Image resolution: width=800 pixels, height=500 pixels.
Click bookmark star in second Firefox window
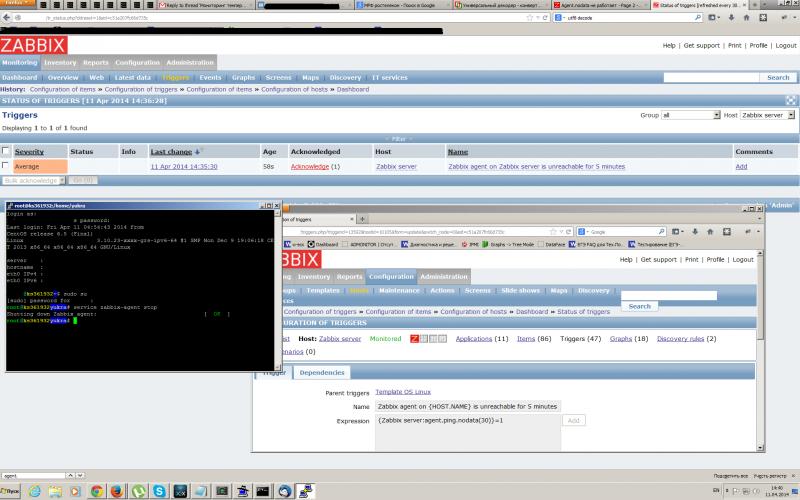coord(553,232)
